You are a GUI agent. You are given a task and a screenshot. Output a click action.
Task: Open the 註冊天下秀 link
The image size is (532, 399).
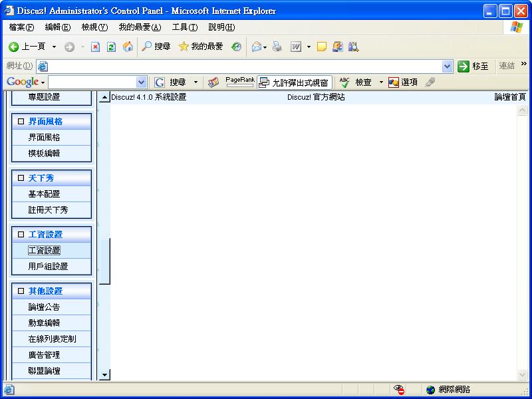(x=48, y=210)
